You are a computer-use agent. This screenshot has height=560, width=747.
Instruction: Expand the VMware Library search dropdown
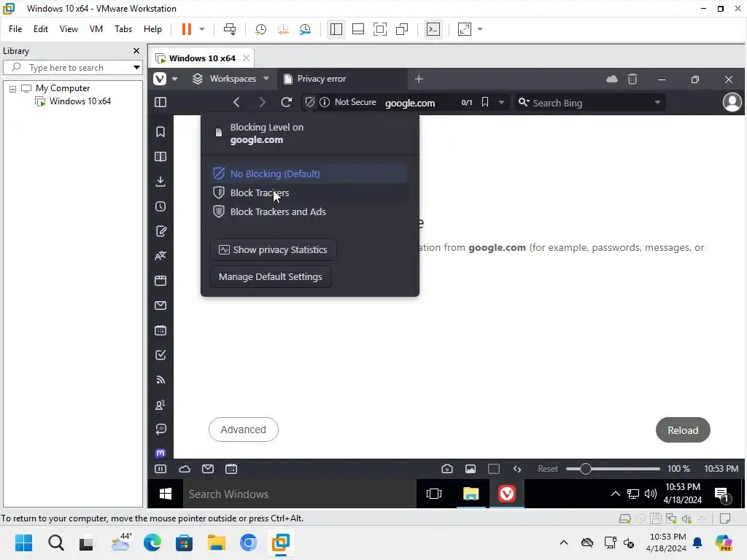pyautogui.click(x=136, y=68)
